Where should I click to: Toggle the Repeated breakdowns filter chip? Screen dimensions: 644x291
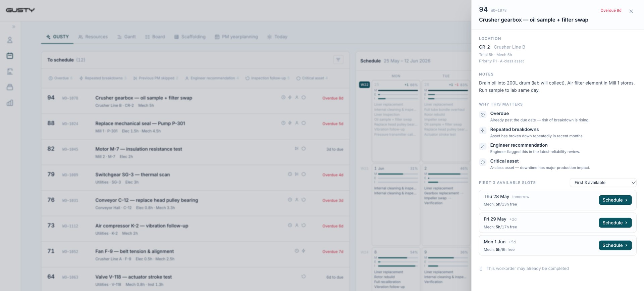click(103, 78)
